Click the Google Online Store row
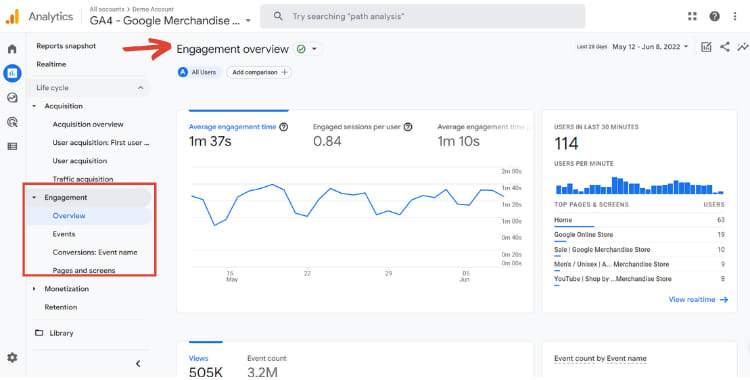This screenshot has height=380, width=750. pos(639,235)
